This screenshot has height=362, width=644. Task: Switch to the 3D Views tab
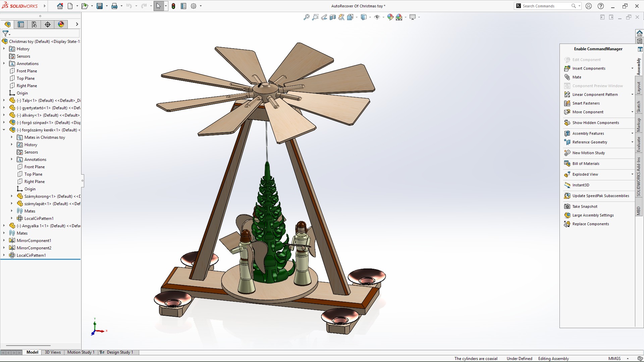[53, 352]
